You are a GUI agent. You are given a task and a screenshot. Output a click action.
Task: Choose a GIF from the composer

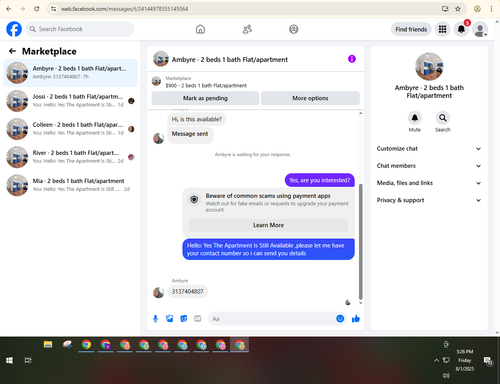tap(198, 319)
